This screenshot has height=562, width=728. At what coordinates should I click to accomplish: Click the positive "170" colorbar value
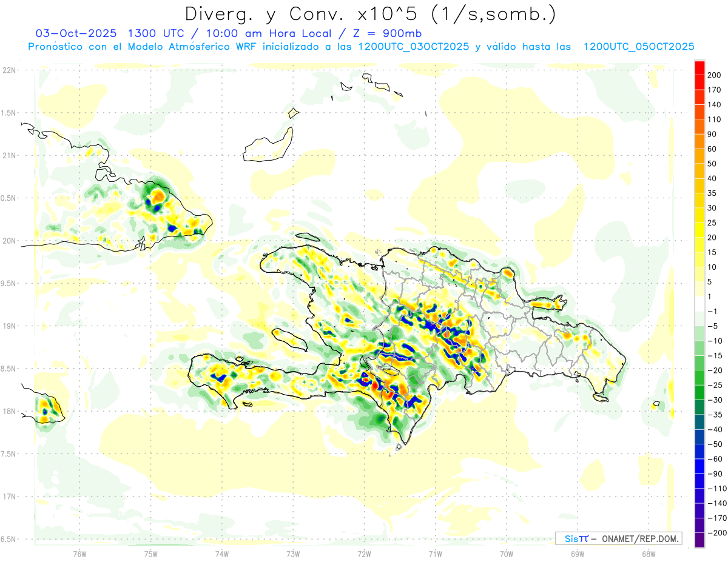(x=714, y=90)
